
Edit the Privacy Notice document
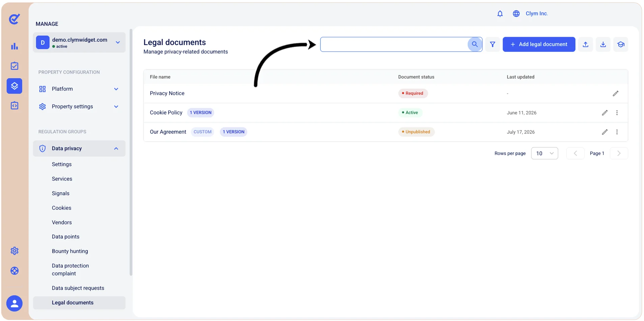(615, 93)
